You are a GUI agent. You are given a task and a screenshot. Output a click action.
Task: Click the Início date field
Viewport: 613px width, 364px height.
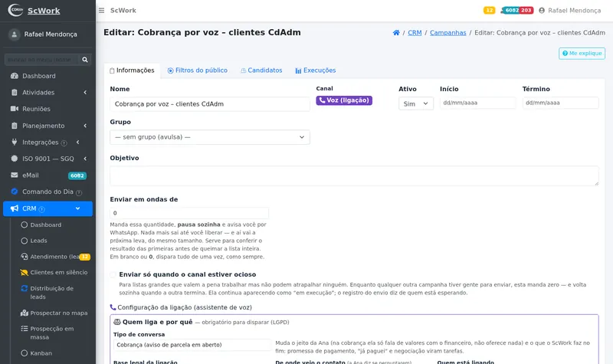(477, 103)
